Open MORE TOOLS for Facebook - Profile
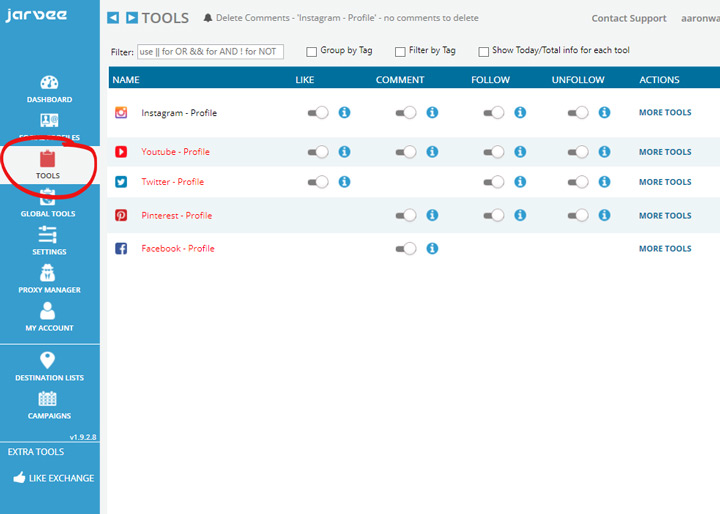This screenshot has height=514, width=720. (x=665, y=249)
